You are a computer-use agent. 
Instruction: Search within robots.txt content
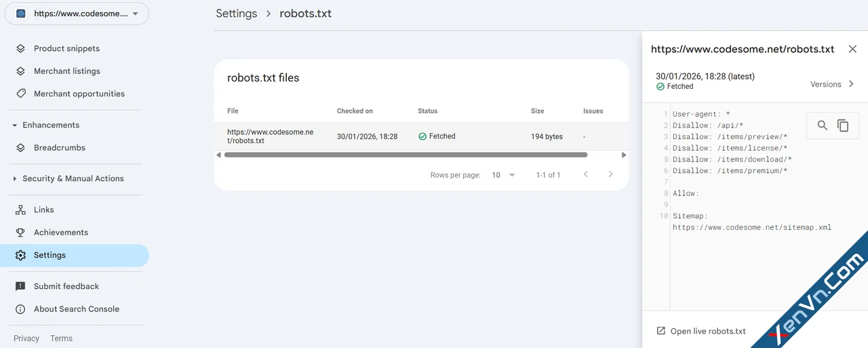[x=823, y=125]
